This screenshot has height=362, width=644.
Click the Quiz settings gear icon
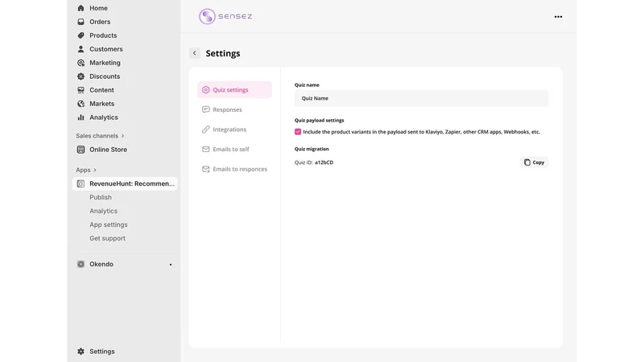tap(206, 90)
